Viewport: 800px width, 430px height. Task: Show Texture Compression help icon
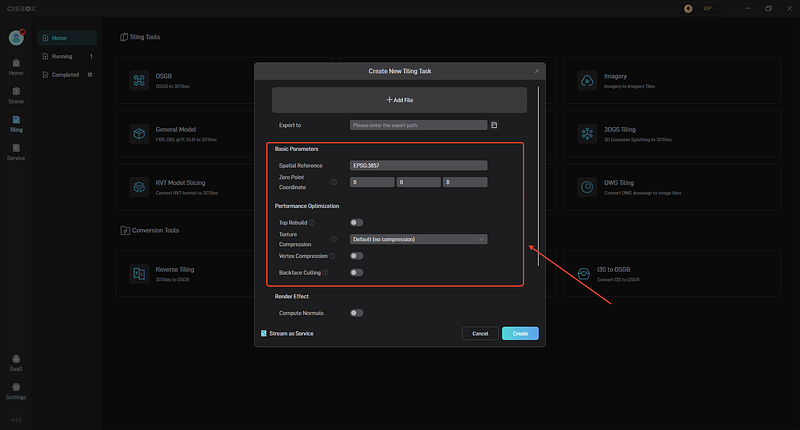pos(334,239)
